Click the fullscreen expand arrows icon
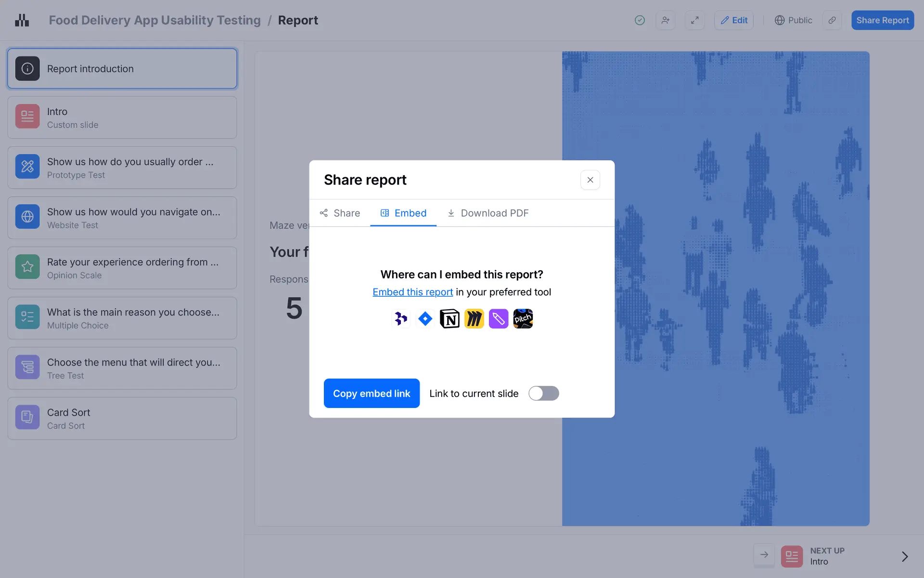 coord(694,20)
